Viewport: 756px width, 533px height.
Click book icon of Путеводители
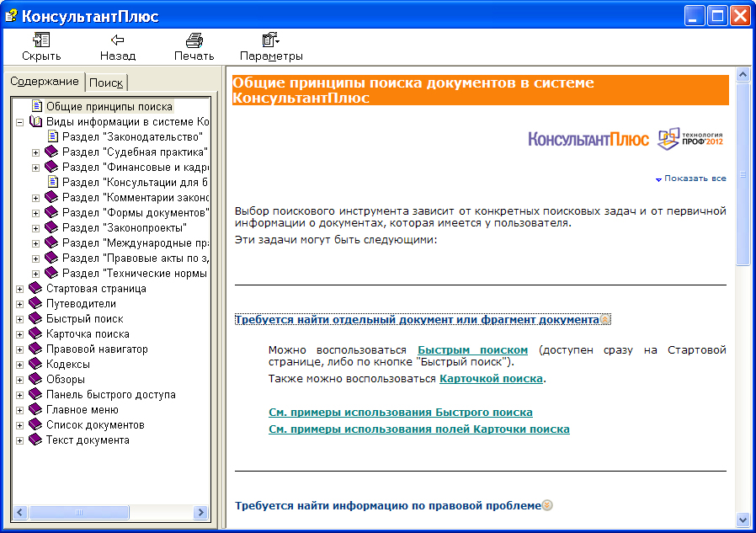coord(35,303)
